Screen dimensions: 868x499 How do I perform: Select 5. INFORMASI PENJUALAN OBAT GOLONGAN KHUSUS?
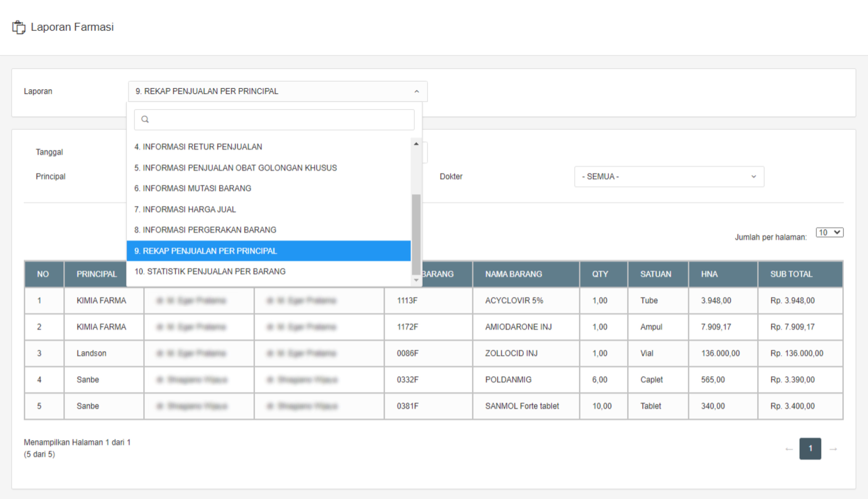[236, 168]
